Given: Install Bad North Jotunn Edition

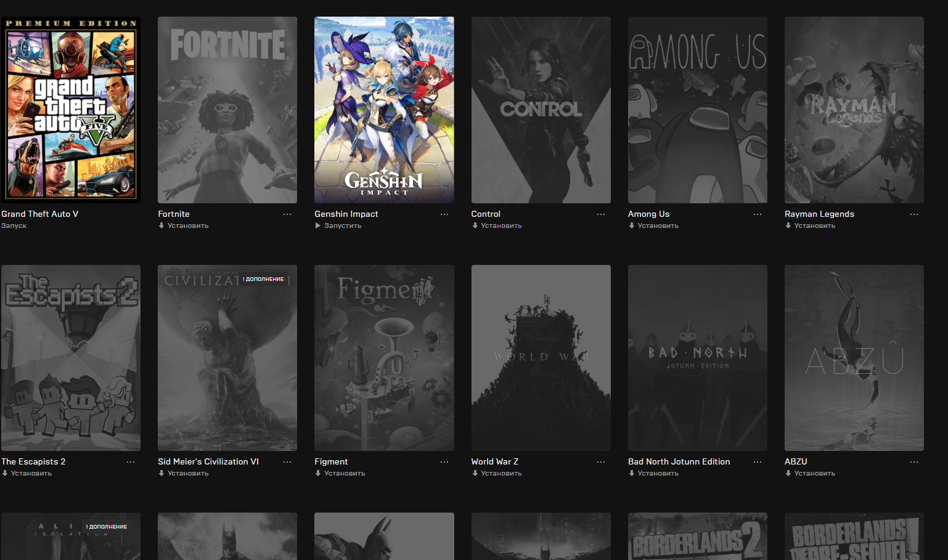Looking at the screenshot, I should [x=653, y=474].
